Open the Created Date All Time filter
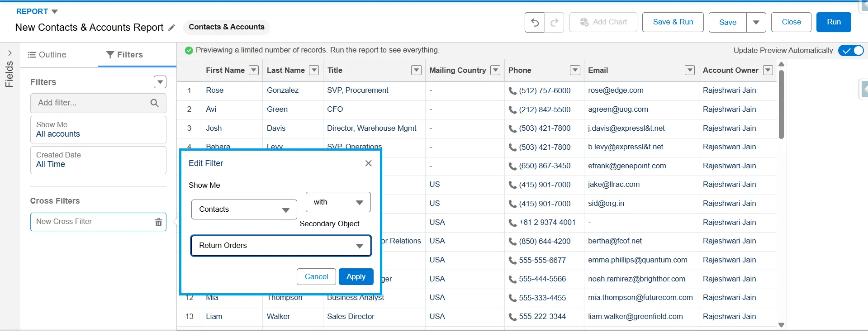The image size is (868, 333). click(x=98, y=160)
